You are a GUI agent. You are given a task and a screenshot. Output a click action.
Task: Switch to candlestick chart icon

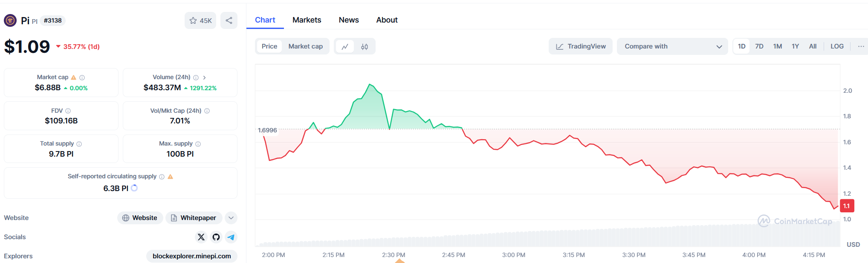[365, 46]
